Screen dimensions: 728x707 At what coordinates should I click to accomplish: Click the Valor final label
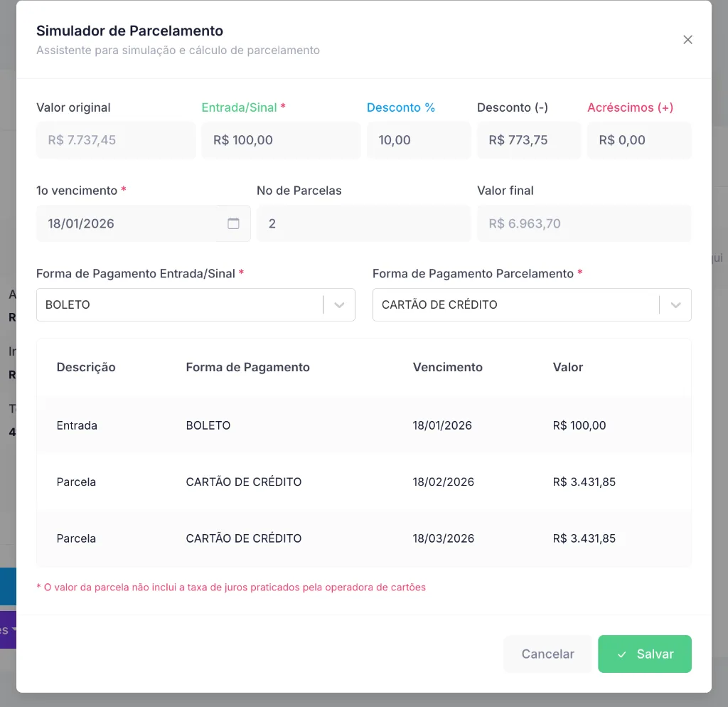tap(505, 191)
